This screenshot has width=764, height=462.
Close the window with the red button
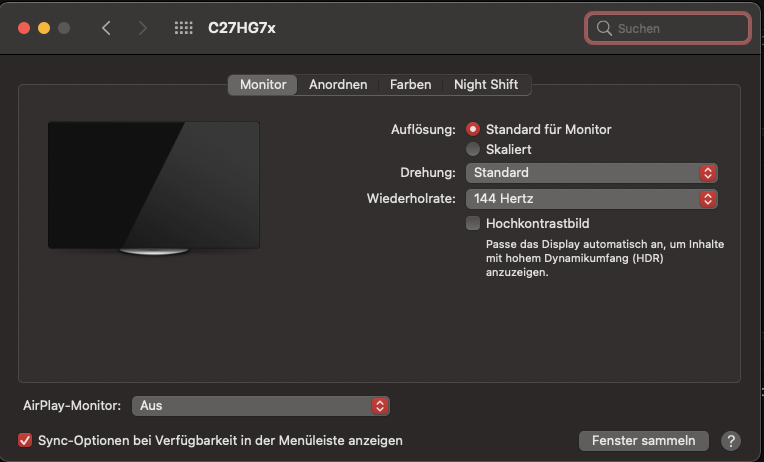pos(24,28)
